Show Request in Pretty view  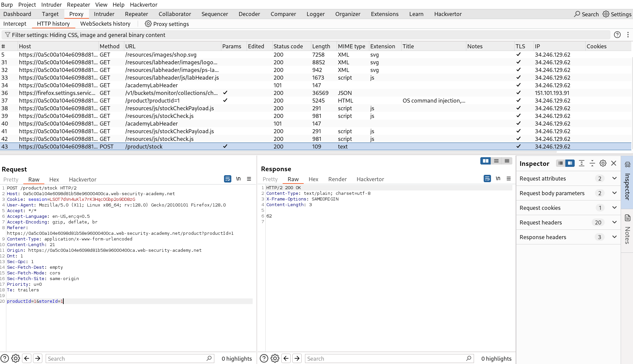tap(11, 180)
